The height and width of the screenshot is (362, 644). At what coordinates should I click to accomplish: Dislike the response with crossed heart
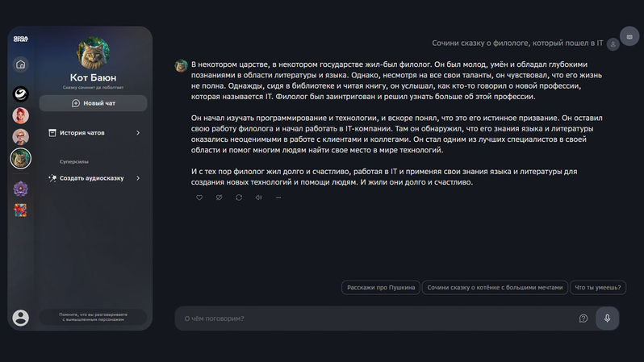coord(219,198)
